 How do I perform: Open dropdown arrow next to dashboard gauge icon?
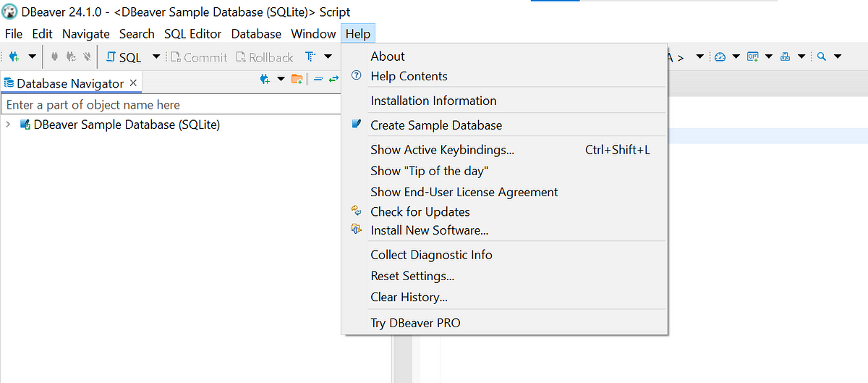click(736, 56)
